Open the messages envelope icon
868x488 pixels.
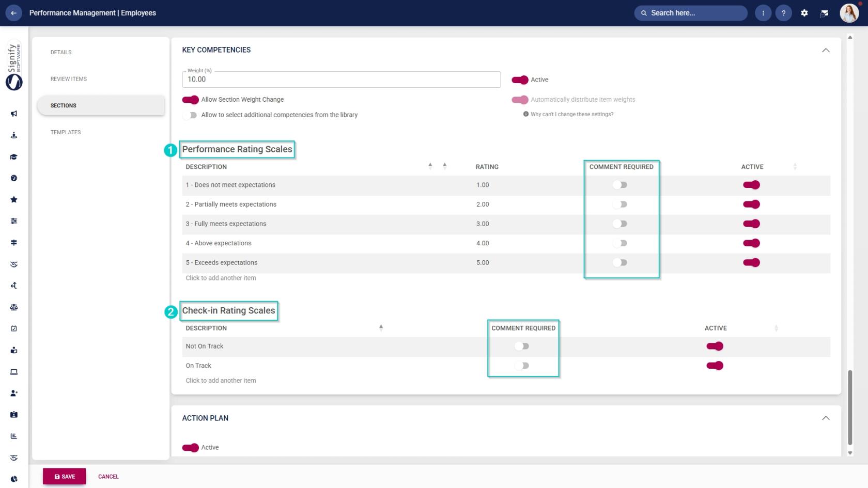pos(825,13)
